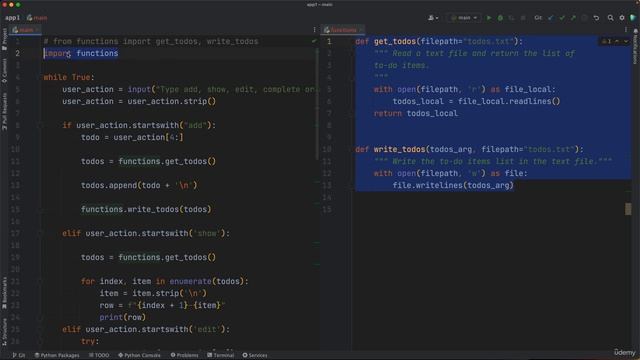
Task: Click 'user_action = user_action.strip()' line
Action: [139, 102]
